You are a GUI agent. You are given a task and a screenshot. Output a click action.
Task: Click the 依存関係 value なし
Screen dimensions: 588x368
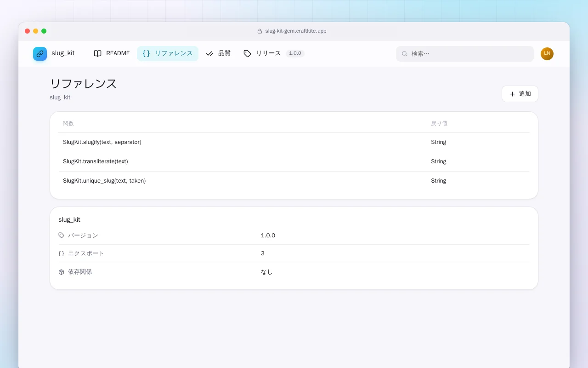[267, 272]
